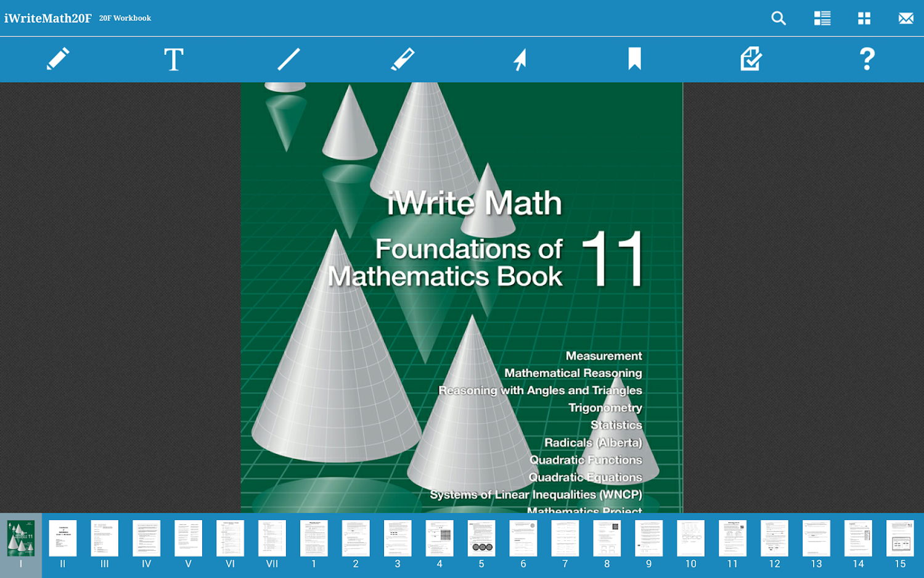
Task: Switch to grid thumbnail view icon
Action: coord(864,19)
